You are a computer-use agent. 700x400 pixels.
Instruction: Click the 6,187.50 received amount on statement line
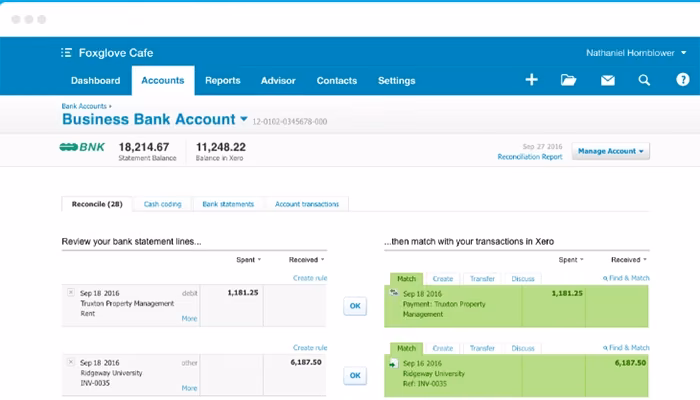click(x=306, y=362)
